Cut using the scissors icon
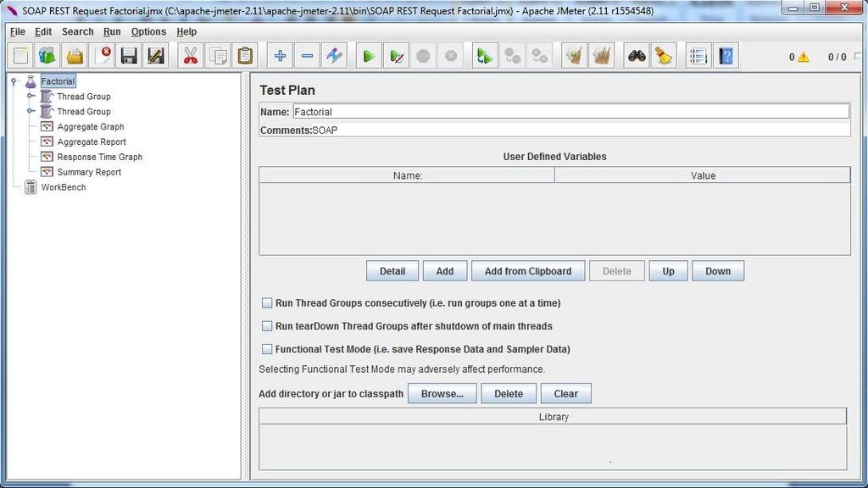This screenshot has width=868, height=488. (x=191, y=56)
